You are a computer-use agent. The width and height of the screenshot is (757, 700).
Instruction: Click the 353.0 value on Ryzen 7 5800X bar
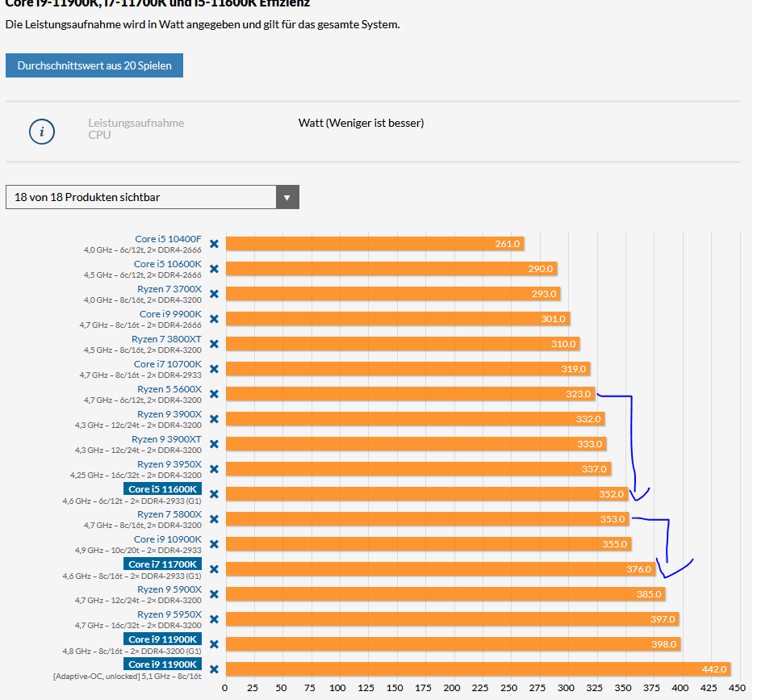(x=613, y=519)
